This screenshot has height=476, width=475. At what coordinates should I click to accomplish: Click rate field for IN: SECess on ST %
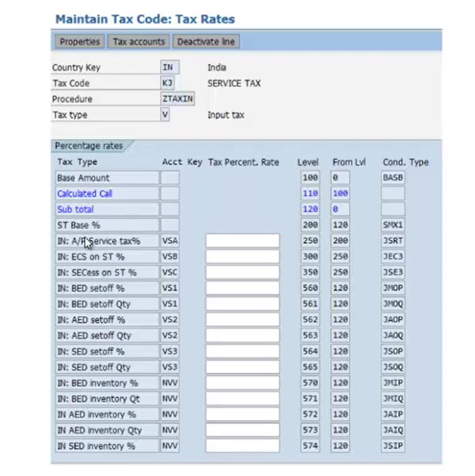(242, 273)
